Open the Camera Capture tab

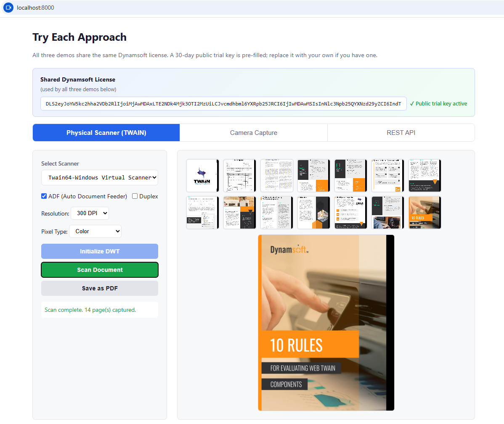(254, 132)
